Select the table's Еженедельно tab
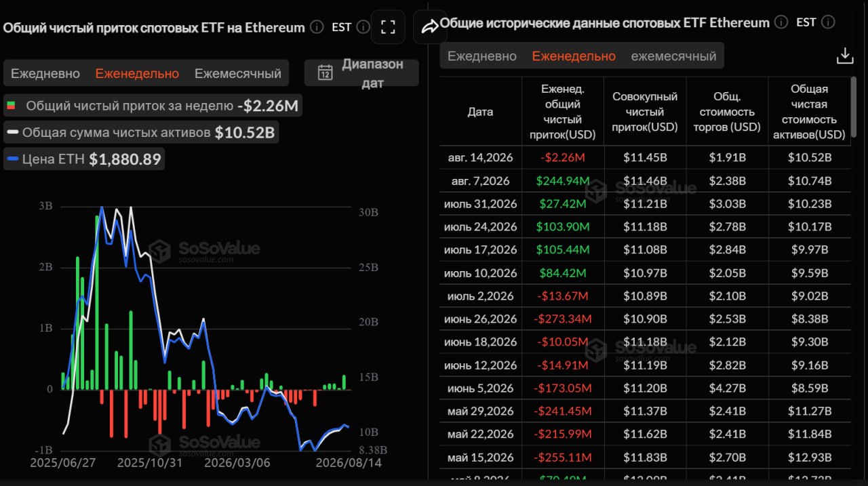The width and height of the screenshot is (868, 486). click(574, 56)
